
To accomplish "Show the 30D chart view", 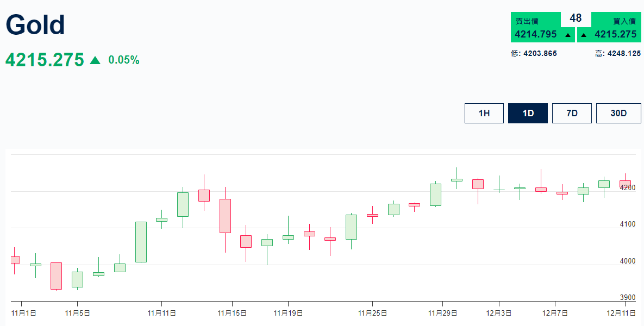I will (618, 113).
